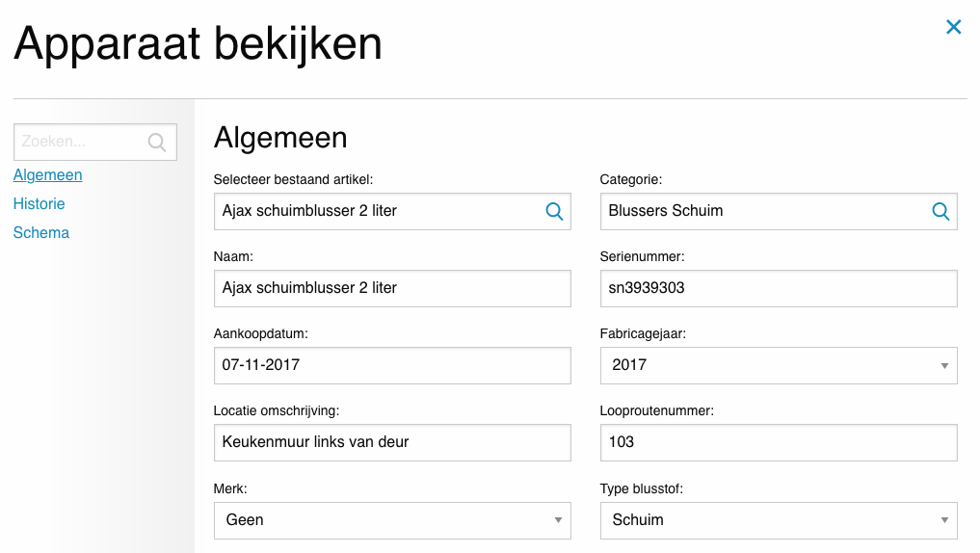The height and width of the screenshot is (553, 980).
Task: Click the Merk dropdown arrow
Action: coord(558,521)
